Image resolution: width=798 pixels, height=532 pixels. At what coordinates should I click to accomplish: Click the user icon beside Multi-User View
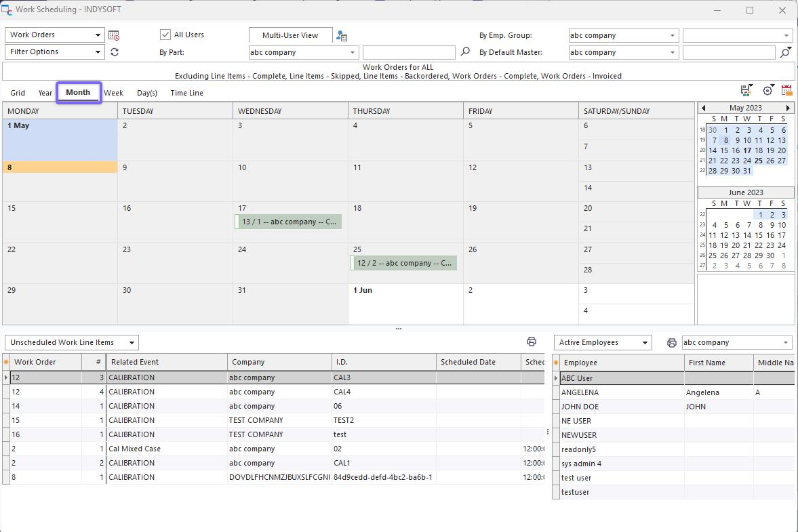342,36
